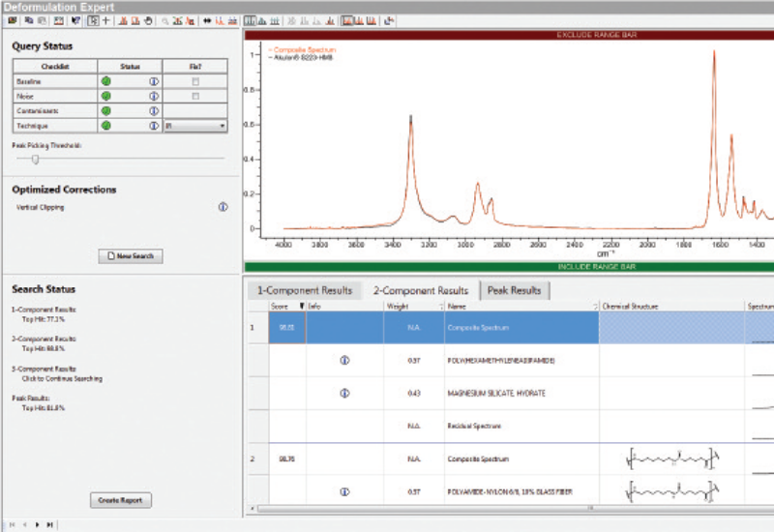Open the Name column filter dropdown
Viewport: 774px width, 532px height.
[594, 307]
